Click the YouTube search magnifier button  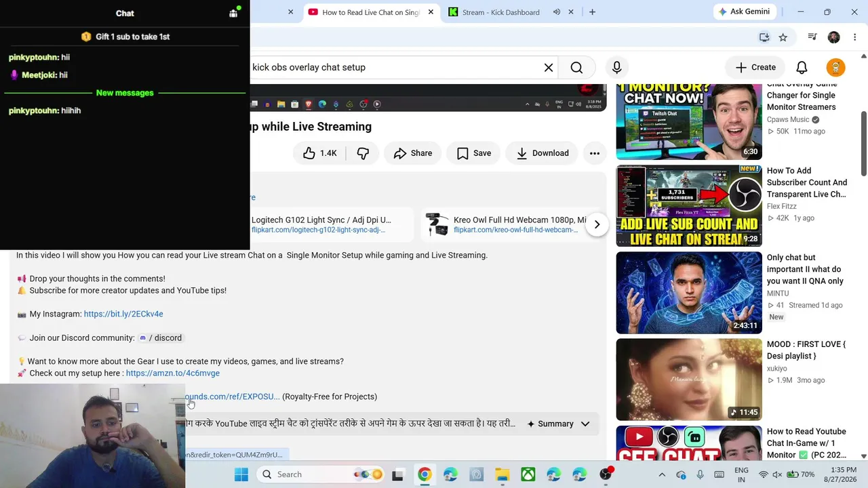point(576,67)
